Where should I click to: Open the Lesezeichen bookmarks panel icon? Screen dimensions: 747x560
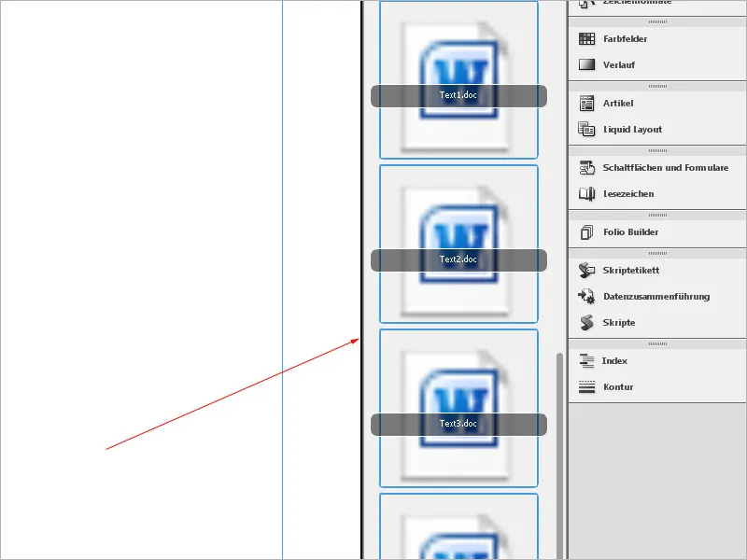click(x=586, y=194)
